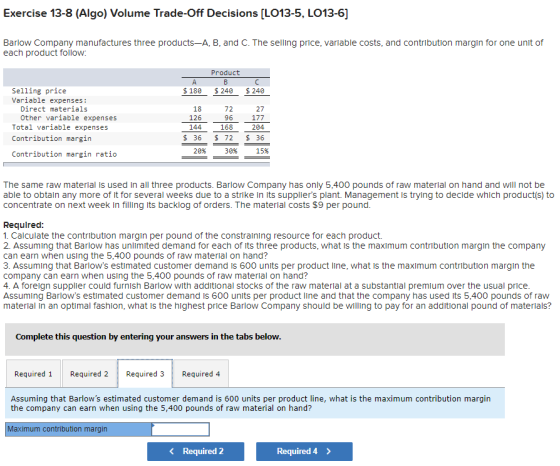
Task: Click the Maximum contribution margin input field
Action: pos(180,429)
